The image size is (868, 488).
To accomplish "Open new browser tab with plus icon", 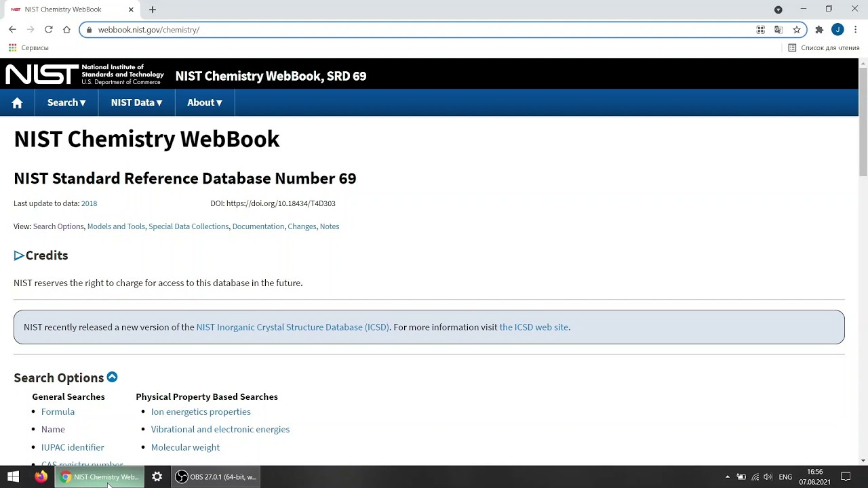I will coord(153,9).
